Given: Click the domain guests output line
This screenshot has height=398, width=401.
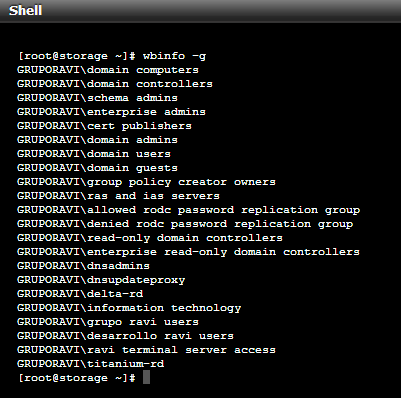Looking at the screenshot, I should pos(97,168).
